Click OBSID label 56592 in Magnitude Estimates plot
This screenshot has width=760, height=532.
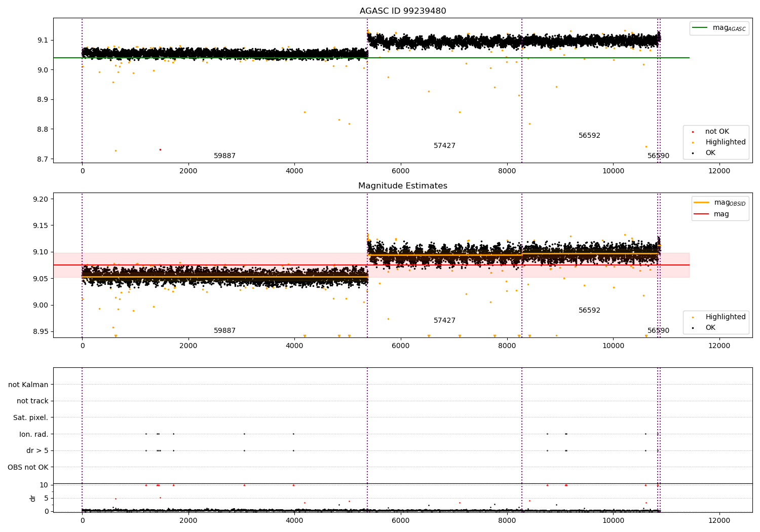[589, 311]
